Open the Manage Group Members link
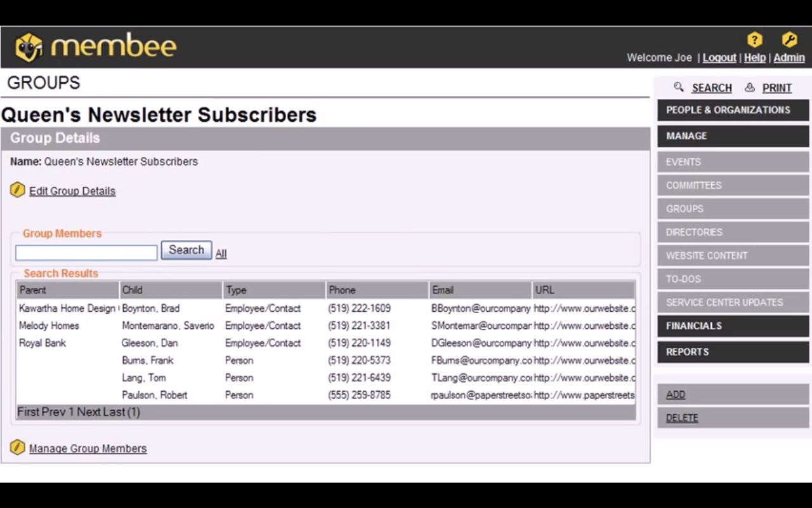This screenshot has height=508, width=812. coord(88,448)
